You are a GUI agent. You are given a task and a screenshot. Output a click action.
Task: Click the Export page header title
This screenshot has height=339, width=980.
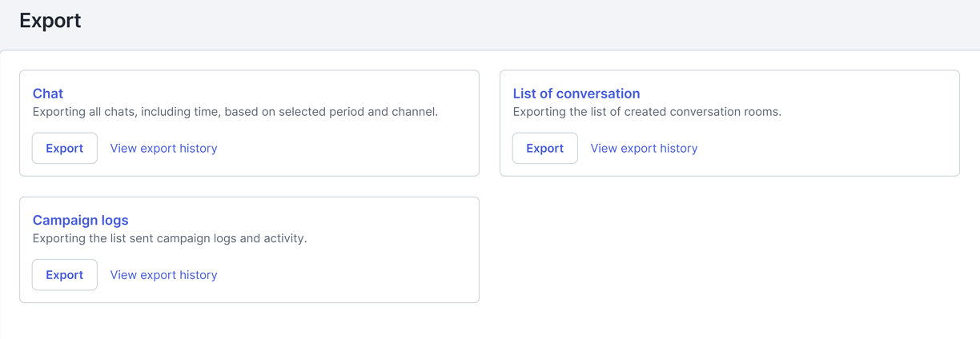[x=50, y=21]
